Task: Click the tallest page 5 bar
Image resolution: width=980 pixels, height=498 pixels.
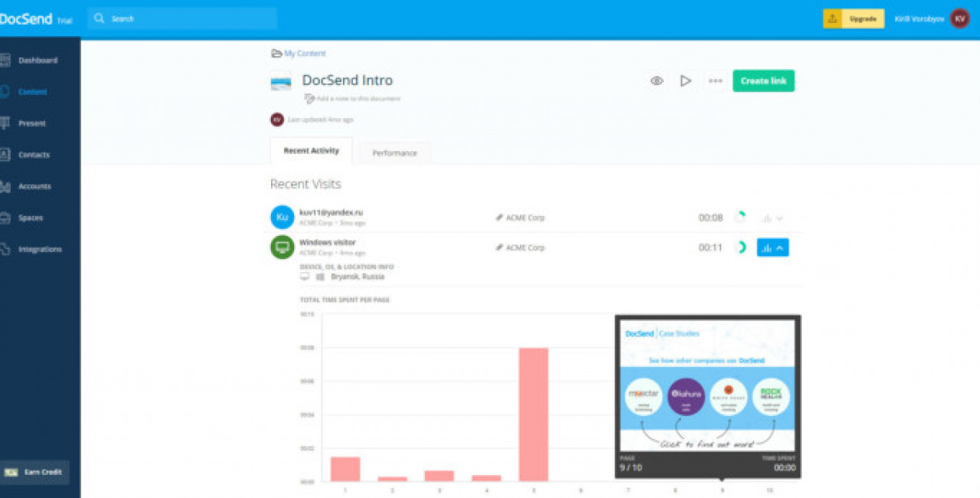Action: click(534, 414)
